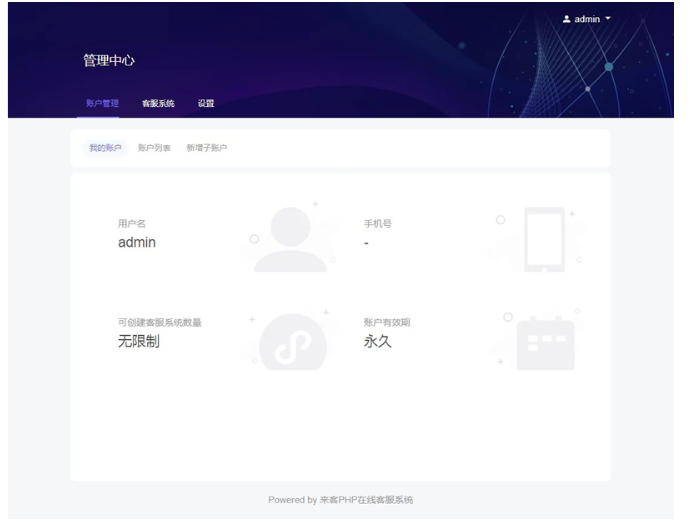The image size is (690, 524).
Task: Go to the 设置 tab
Action: (x=205, y=103)
